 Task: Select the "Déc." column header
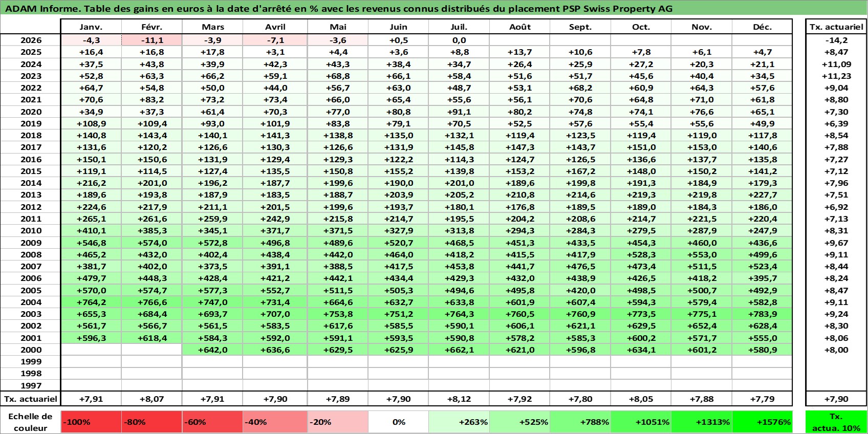[762, 27]
